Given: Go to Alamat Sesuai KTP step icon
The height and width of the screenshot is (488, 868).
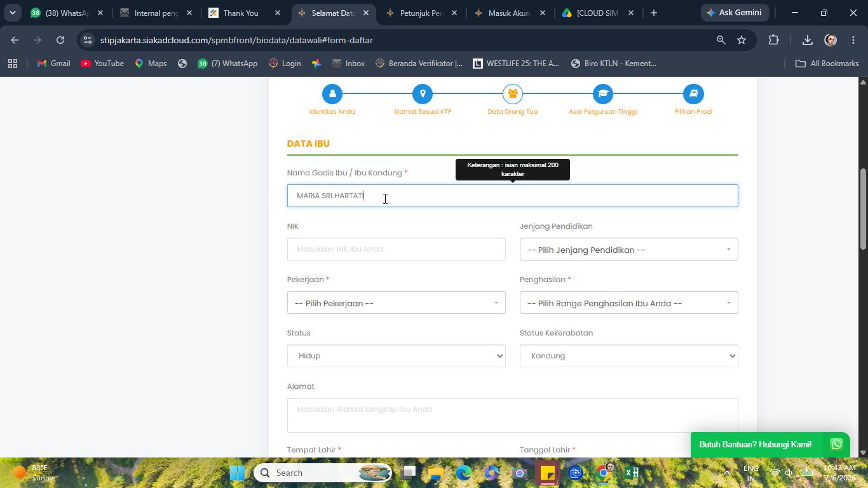Looking at the screenshot, I should pyautogui.click(x=423, y=94).
